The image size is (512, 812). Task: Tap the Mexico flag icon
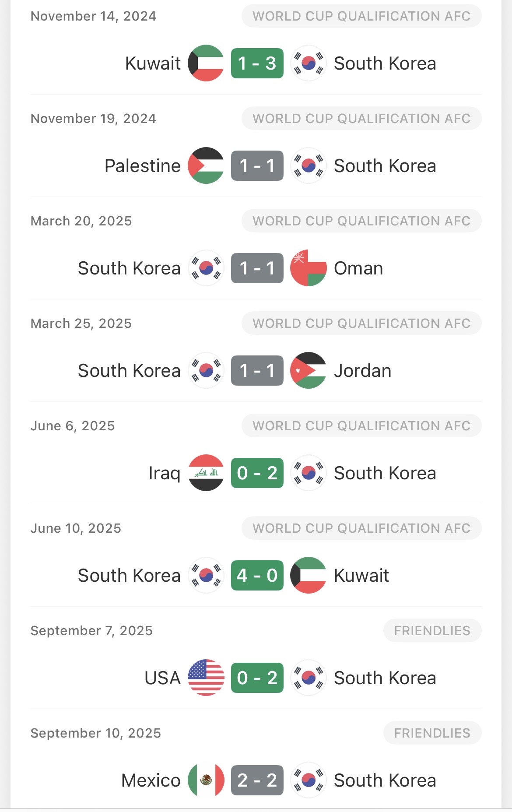(x=206, y=780)
